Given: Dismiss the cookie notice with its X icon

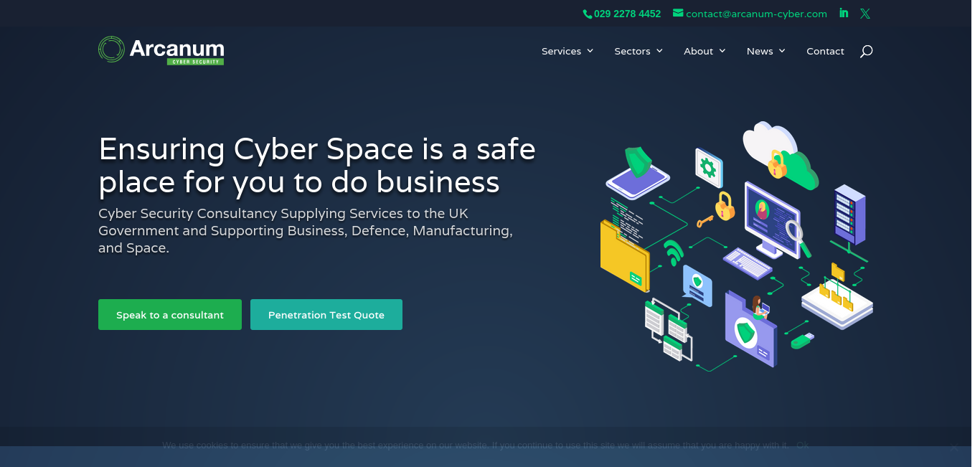Looking at the screenshot, I should coord(953,448).
